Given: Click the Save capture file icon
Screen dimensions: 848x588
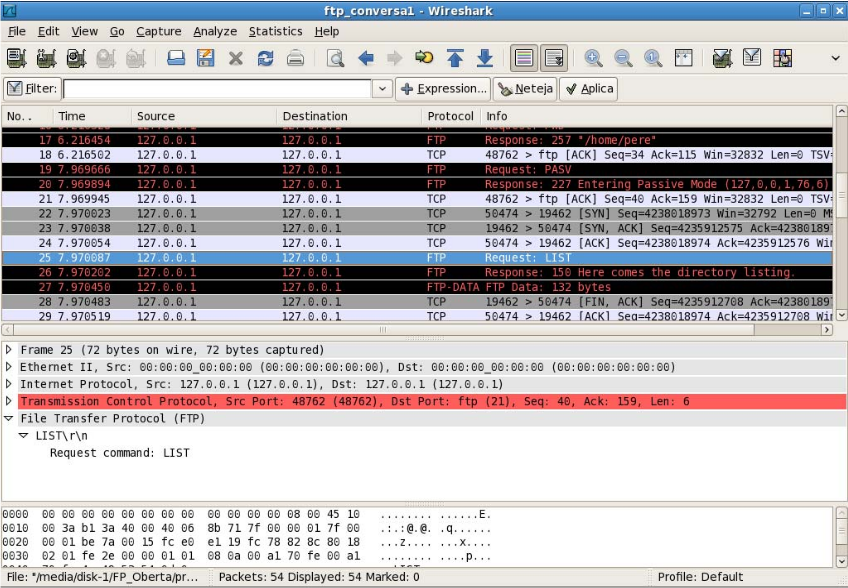Looking at the screenshot, I should point(205,58).
